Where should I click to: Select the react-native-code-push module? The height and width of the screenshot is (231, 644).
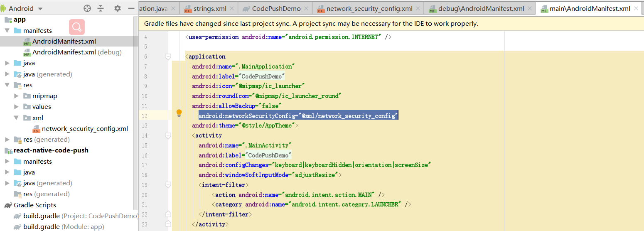(x=51, y=150)
